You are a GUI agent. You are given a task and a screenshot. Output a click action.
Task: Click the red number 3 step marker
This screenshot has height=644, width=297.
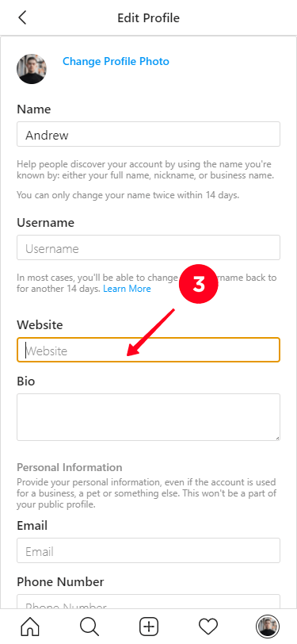[x=199, y=285]
